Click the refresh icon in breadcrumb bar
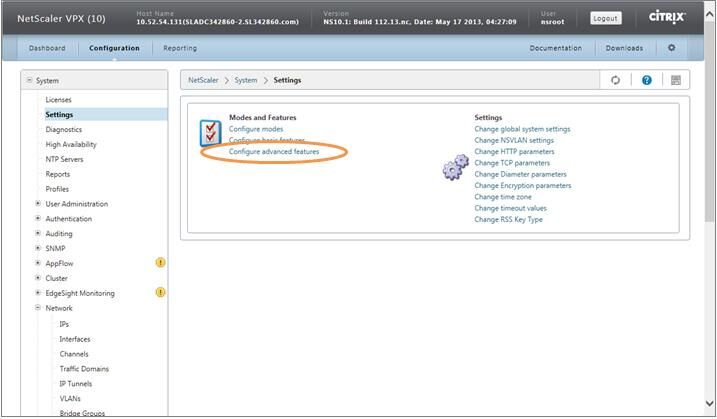 point(615,80)
